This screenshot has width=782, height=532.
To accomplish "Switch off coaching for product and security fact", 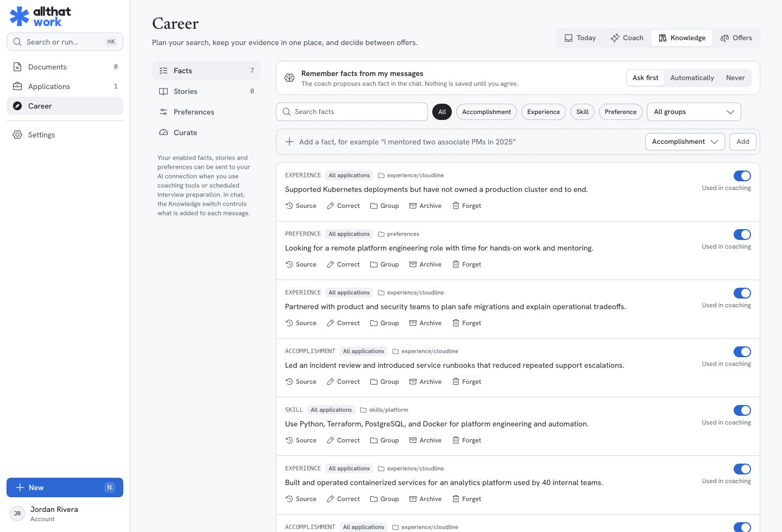I will [742, 293].
